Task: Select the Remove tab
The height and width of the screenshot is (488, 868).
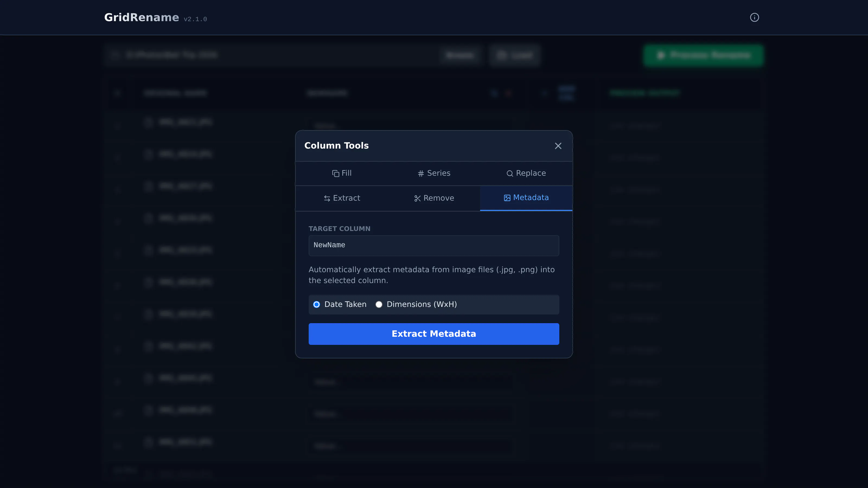Action: (434, 198)
